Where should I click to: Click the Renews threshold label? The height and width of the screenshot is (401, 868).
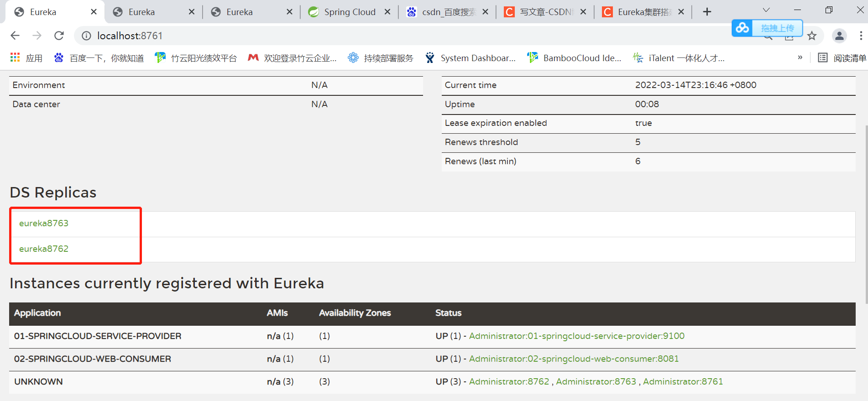pos(481,142)
